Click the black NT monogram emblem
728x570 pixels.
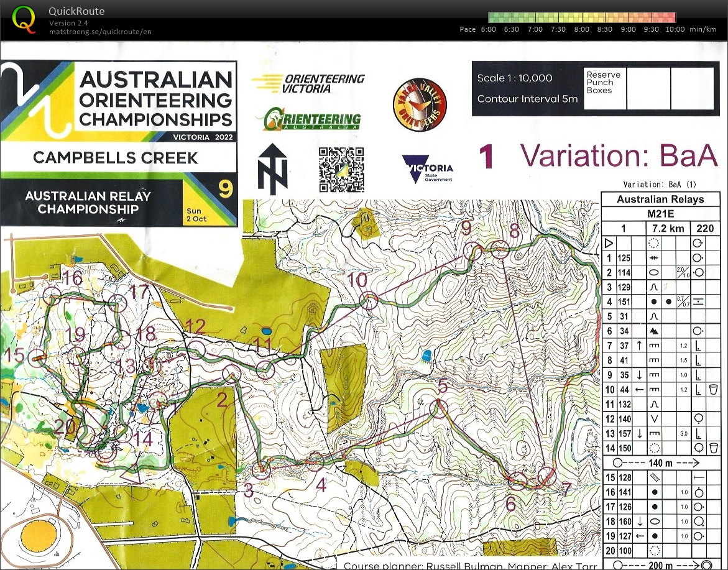[x=272, y=168]
